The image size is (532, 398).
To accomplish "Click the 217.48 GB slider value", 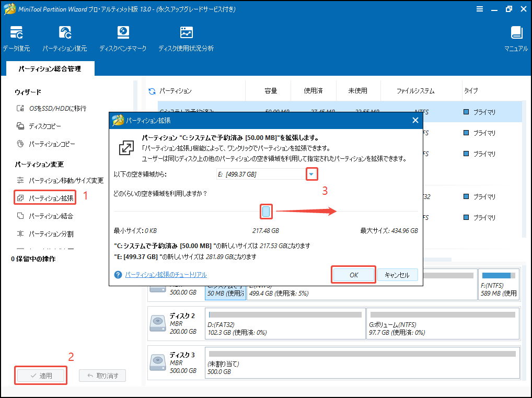I will click(265, 231).
